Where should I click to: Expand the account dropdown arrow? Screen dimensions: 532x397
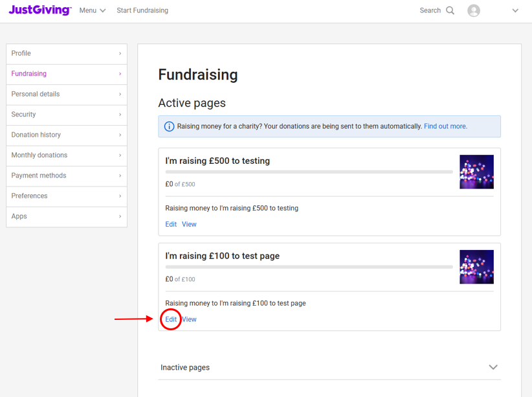point(515,10)
